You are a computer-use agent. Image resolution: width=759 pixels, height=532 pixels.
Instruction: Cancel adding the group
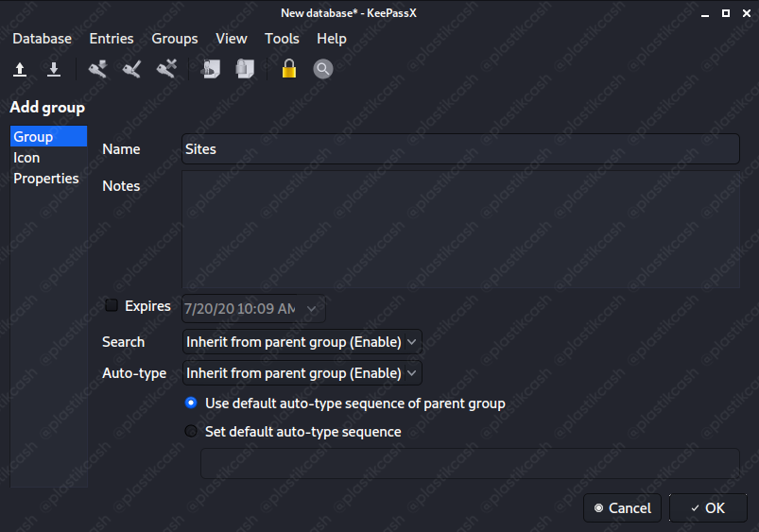pyautogui.click(x=622, y=508)
